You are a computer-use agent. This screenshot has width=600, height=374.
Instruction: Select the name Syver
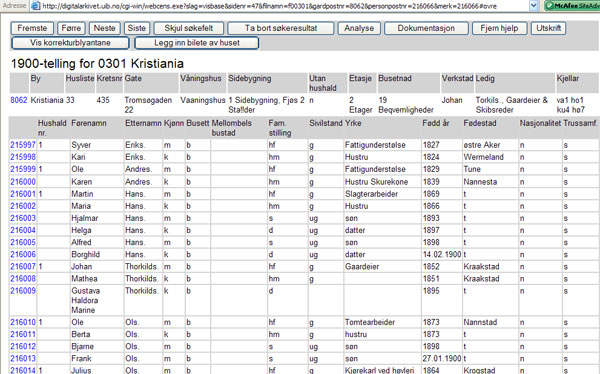(x=81, y=145)
